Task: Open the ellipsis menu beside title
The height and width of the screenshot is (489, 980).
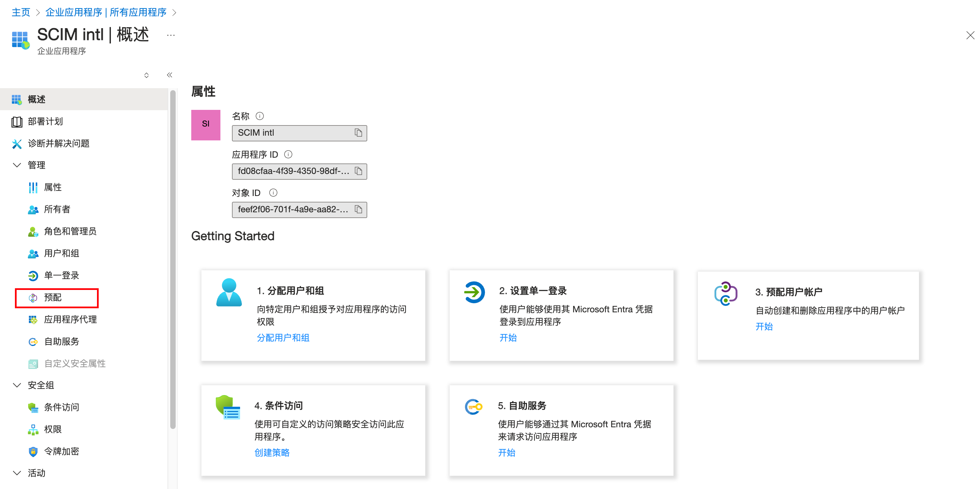Action: pos(171,35)
